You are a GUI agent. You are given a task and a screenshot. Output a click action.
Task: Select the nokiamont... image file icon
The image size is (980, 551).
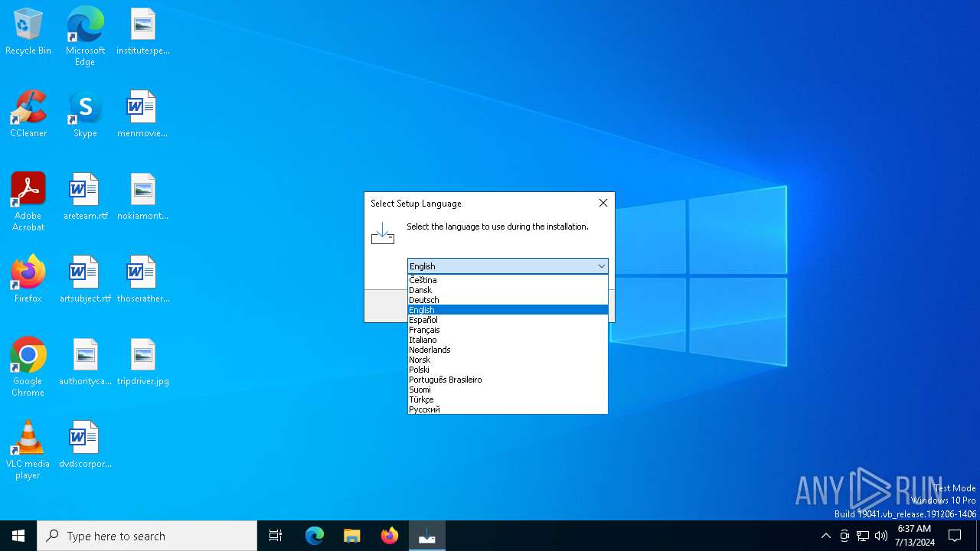142,197
